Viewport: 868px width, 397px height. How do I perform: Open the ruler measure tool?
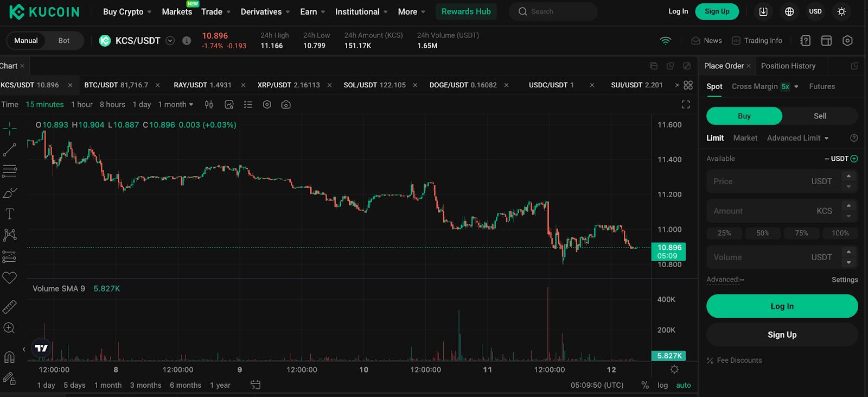click(x=9, y=307)
